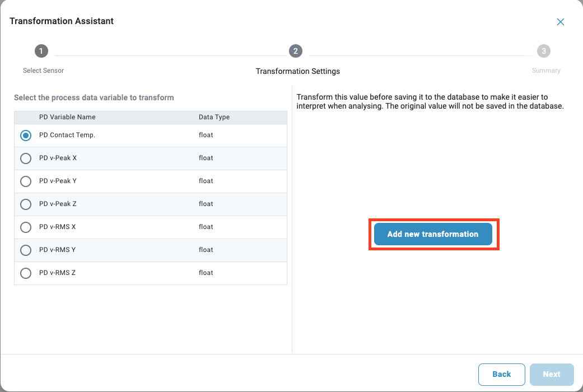
Task: Go back with the Back button
Action: point(501,374)
